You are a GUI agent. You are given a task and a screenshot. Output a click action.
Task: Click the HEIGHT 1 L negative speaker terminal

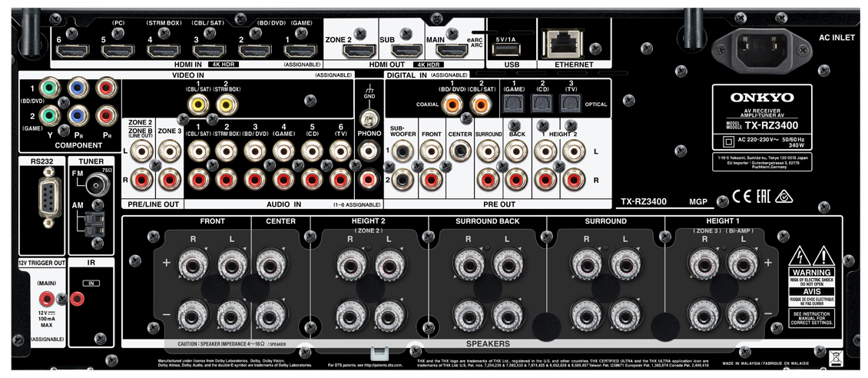coord(744,315)
